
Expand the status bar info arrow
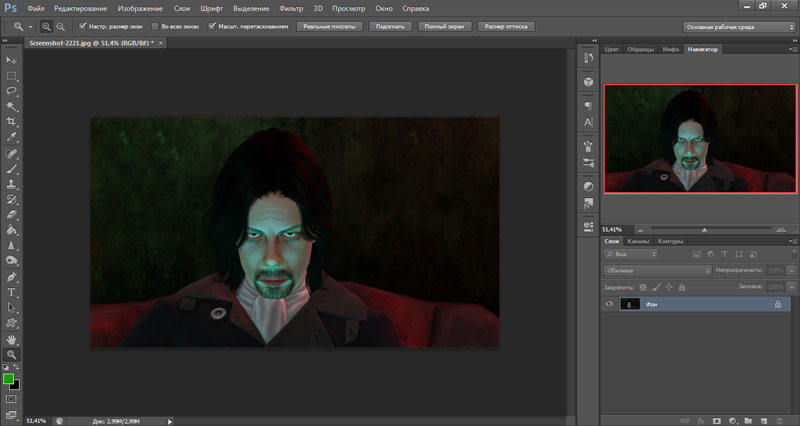[170, 421]
